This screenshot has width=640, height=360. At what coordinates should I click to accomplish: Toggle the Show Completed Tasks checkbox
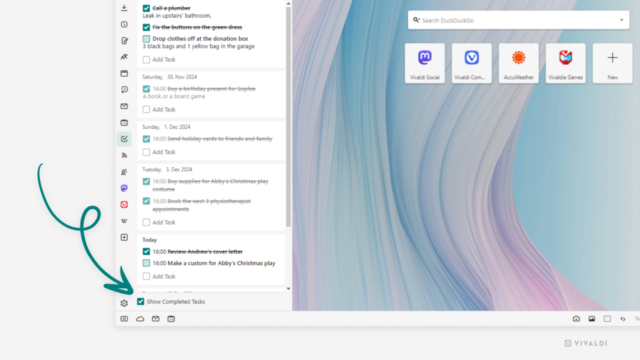140,302
